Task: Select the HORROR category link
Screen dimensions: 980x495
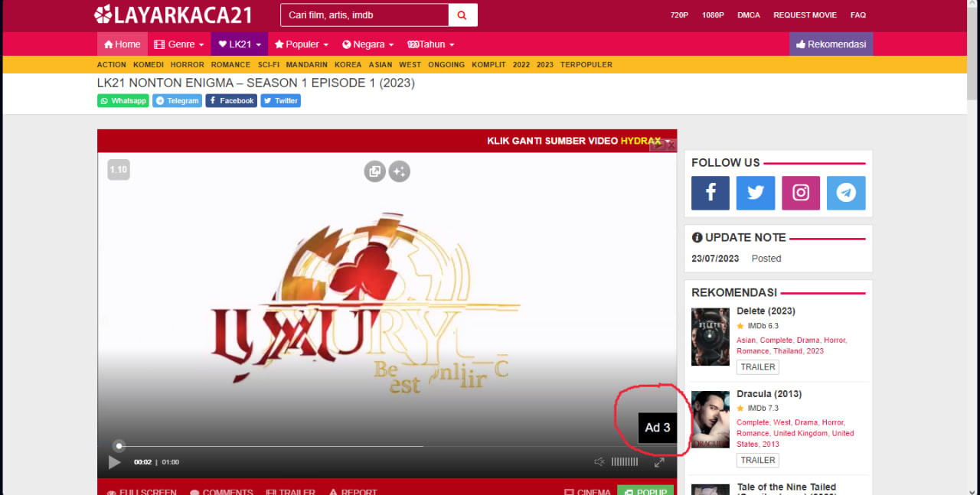Action: (187, 65)
